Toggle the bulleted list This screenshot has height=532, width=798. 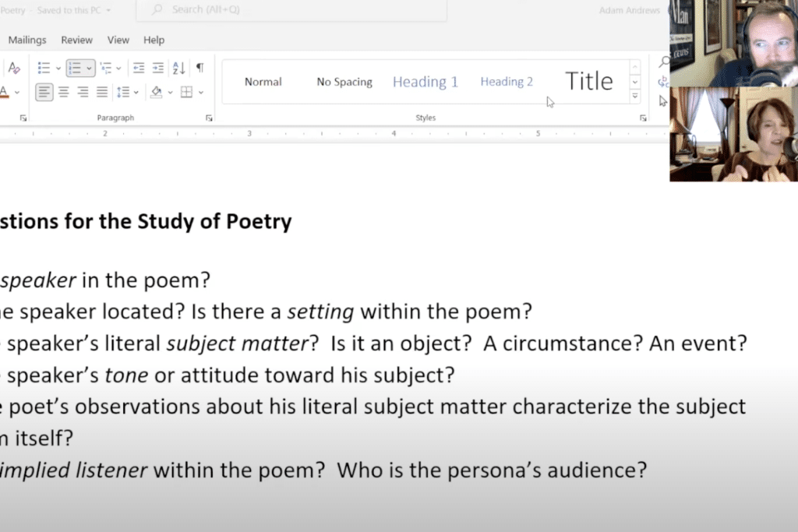click(x=44, y=68)
